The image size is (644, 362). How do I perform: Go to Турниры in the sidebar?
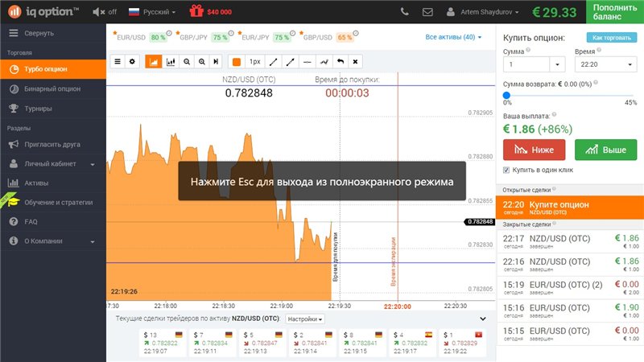tap(38, 108)
